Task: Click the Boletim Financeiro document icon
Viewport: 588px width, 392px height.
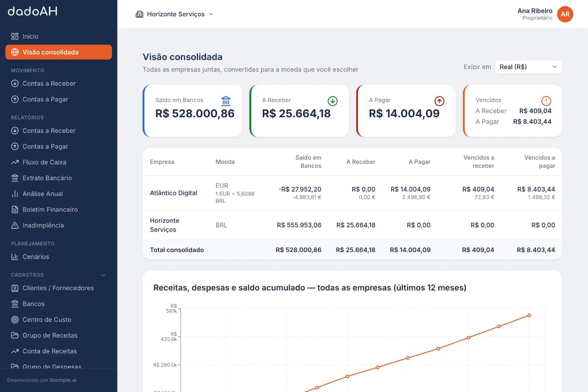Action: pyautogui.click(x=15, y=210)
